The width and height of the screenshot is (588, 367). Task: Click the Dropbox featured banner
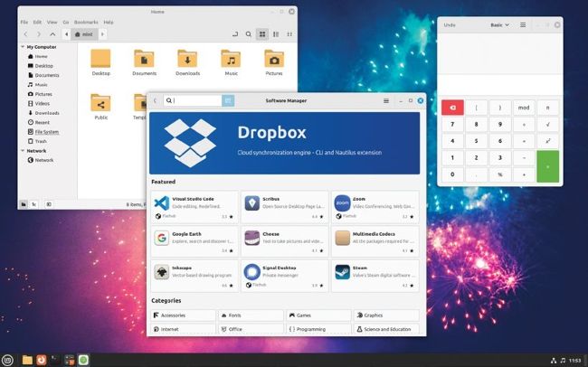tap(285, 143)
